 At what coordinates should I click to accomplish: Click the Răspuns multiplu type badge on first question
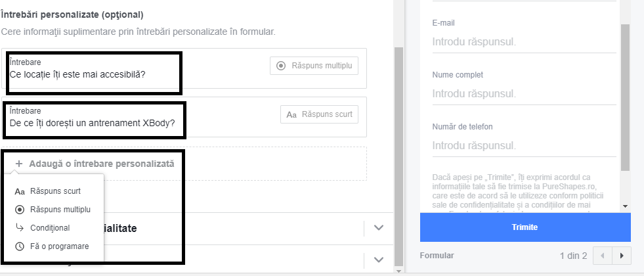tap(314, 66)
